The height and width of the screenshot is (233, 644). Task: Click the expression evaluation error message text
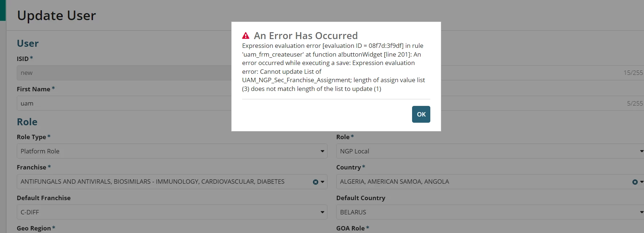334,67
